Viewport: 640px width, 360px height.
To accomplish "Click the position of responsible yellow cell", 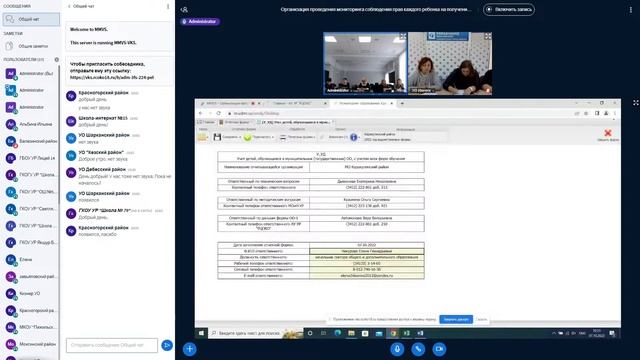I will [367, 258].
